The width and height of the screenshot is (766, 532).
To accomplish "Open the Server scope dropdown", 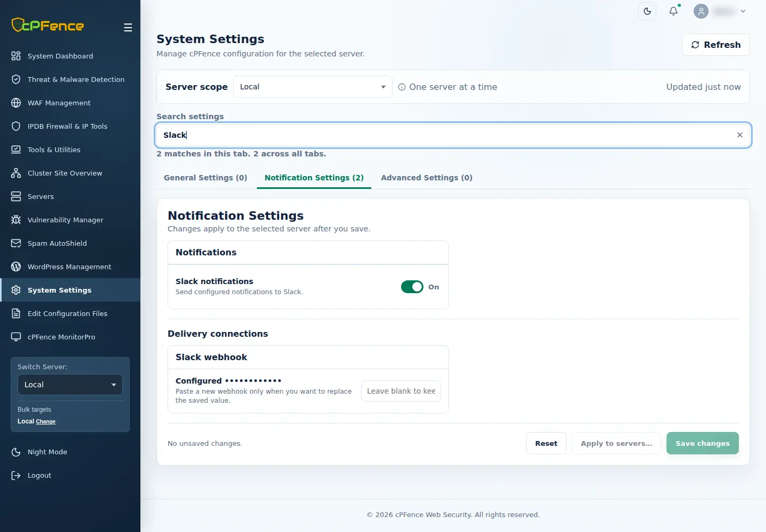I will pos(313,87).
